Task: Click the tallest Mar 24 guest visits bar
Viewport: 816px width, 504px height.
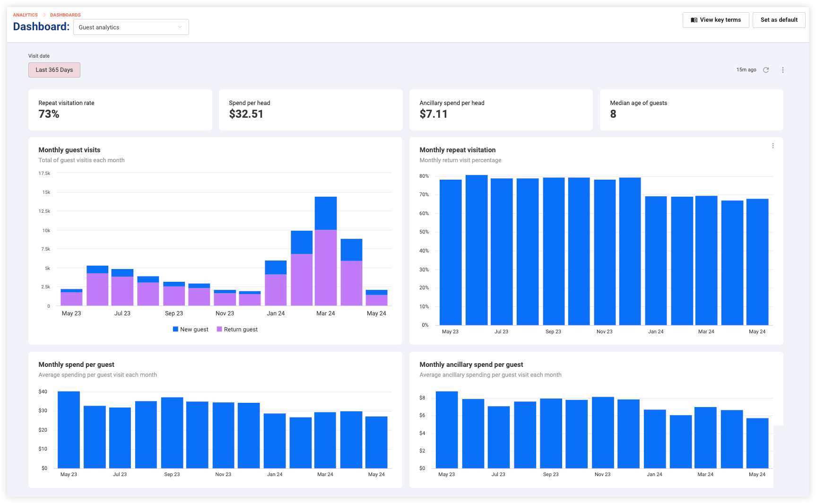Action: [x=326, y=251]
